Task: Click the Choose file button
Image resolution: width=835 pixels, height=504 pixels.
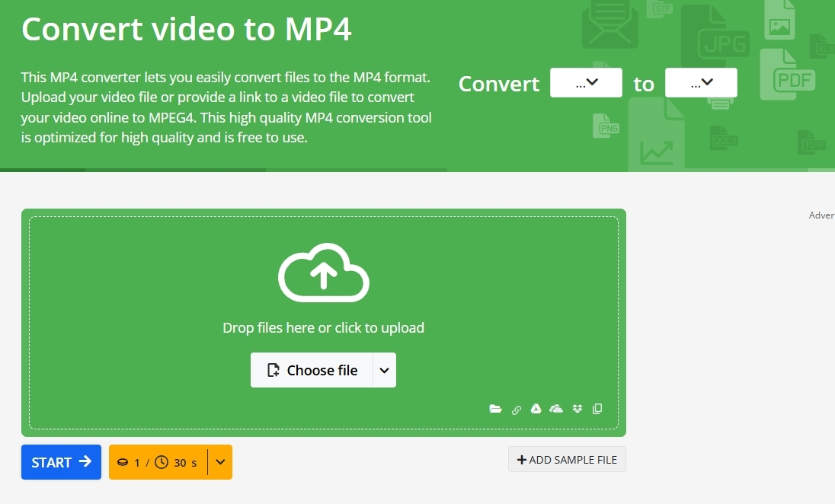Action: 312,370
